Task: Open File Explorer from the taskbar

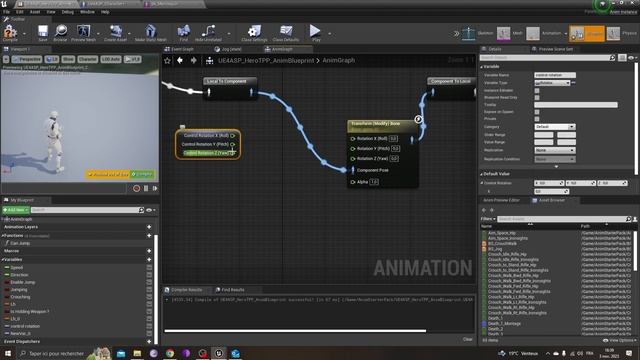Action: 137,353
